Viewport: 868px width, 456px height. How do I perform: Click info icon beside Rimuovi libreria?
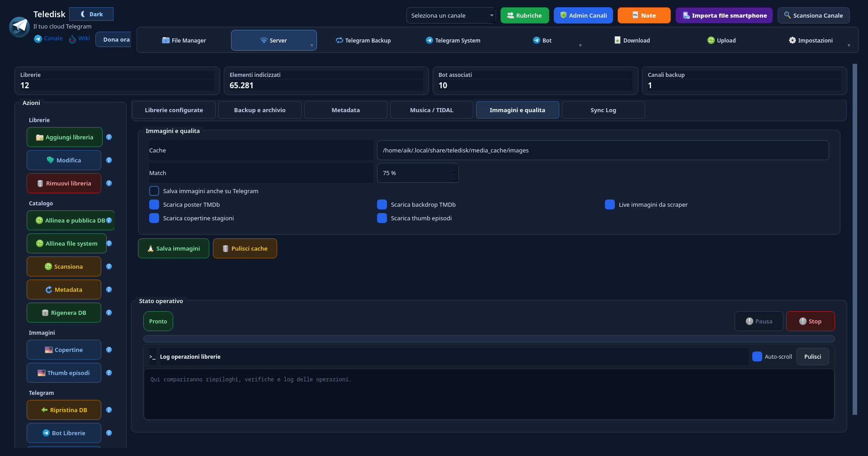[109, 183]
